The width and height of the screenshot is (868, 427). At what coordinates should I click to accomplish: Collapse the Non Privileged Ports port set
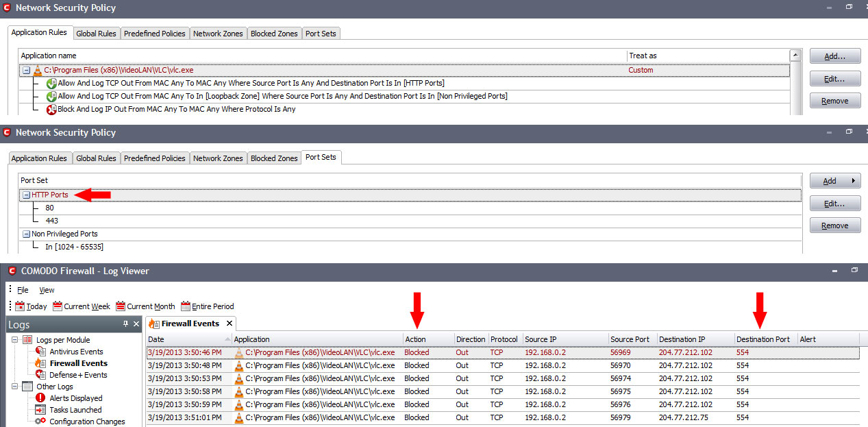point(26,234)
